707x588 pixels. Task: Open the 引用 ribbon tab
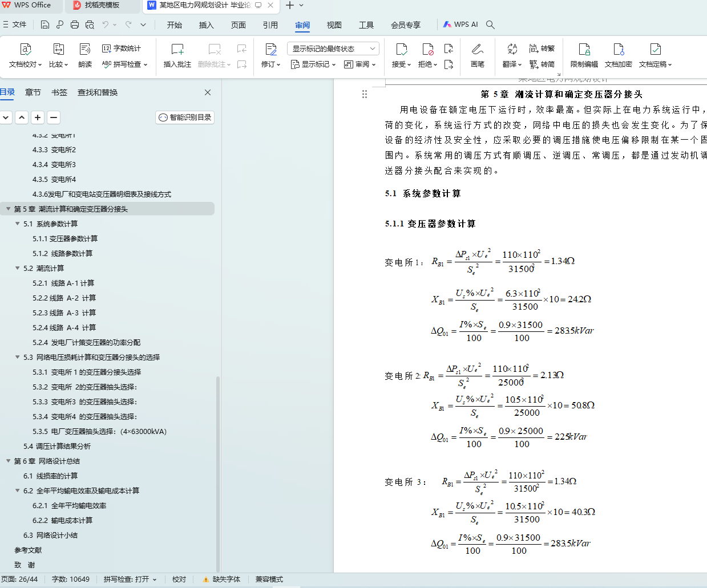point(270,25)
